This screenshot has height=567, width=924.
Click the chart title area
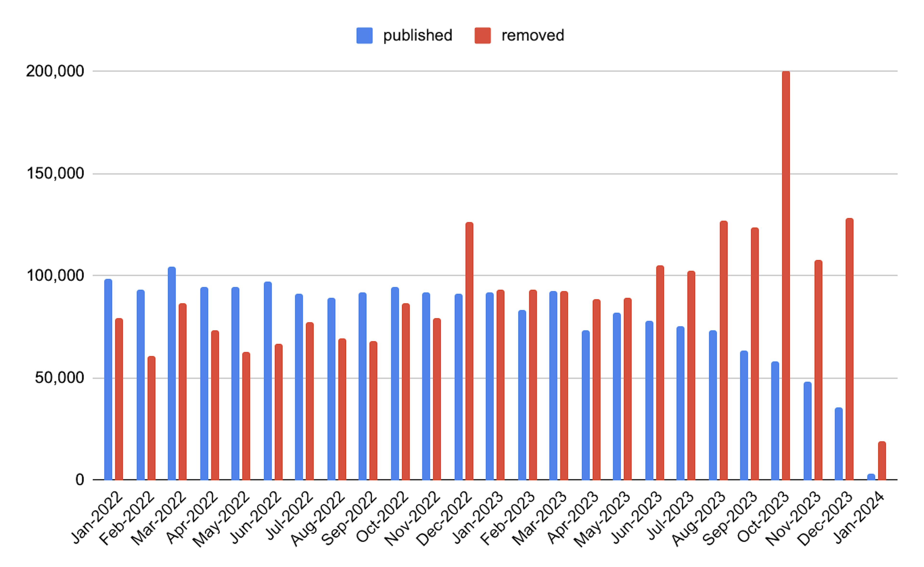[x=462, y=13]
